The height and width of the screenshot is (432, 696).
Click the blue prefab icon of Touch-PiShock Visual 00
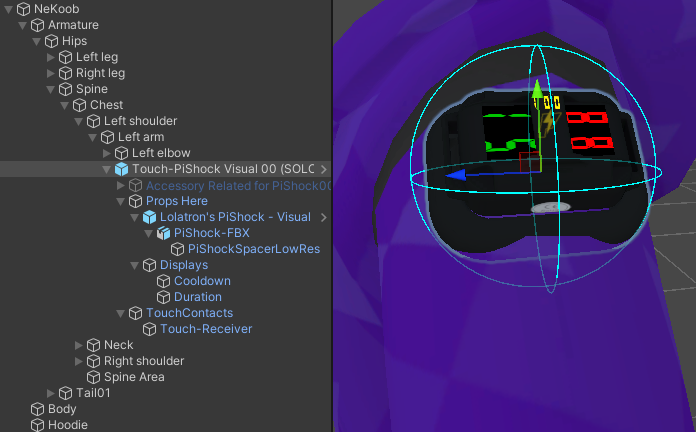[x=121, y=169]
